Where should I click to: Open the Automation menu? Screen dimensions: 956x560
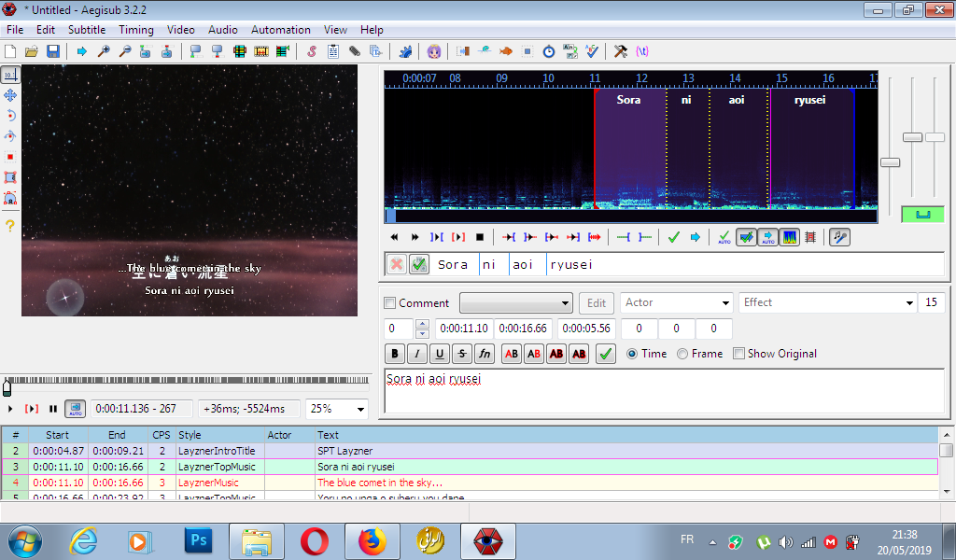click(x=280, y=30)
